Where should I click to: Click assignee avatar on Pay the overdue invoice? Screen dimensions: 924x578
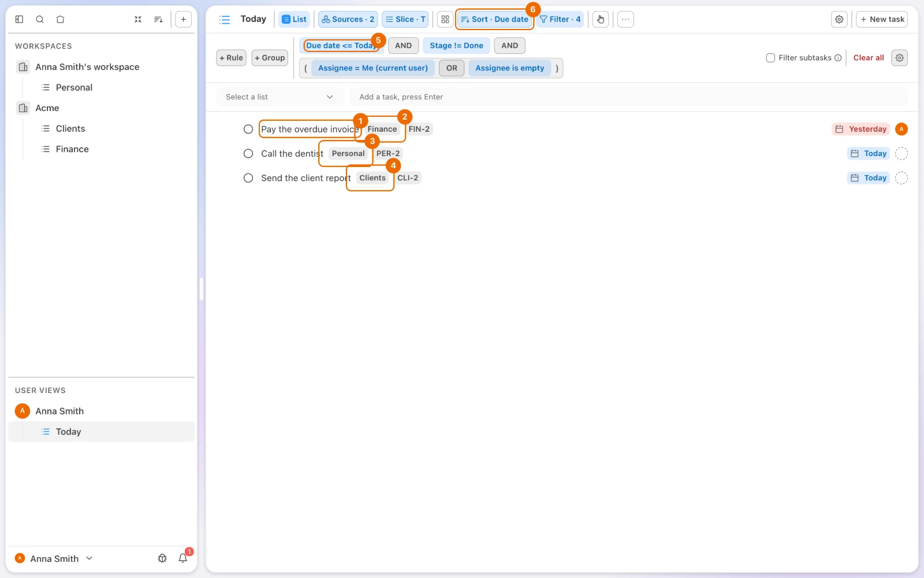901,129
